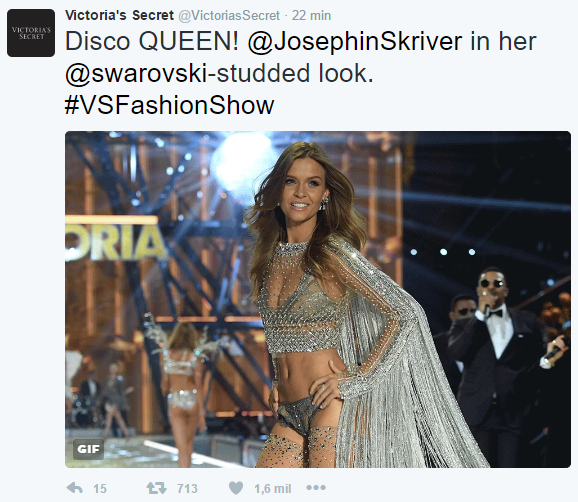Open the tweet via the 22 min timestamp

click(311, 15)
